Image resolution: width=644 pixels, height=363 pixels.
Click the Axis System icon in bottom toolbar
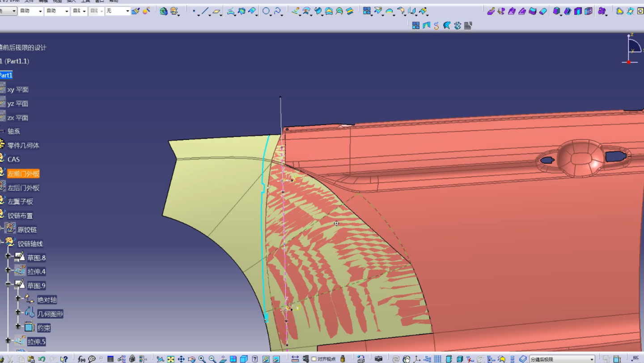[x=417, y=359]
